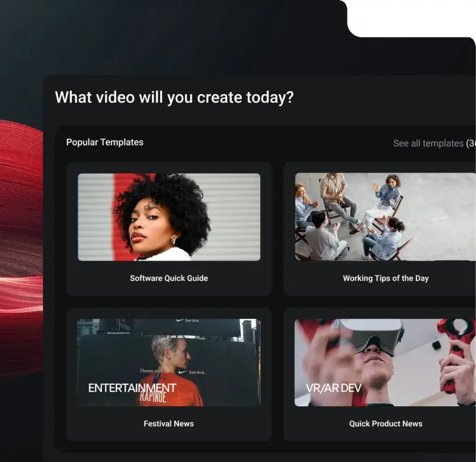The height and width of the screenshot is (462, 476).
Task: Click the "Software Quick Guide" title label
Action: 169,278
